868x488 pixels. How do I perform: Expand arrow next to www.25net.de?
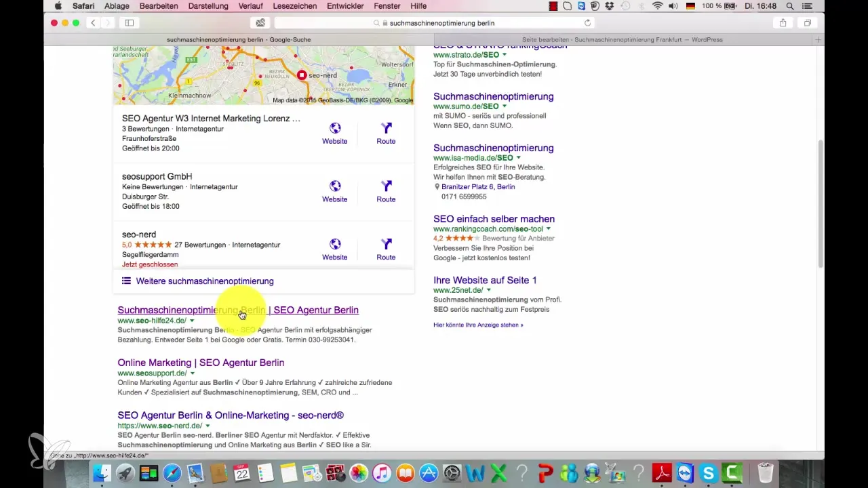click(x=489, y=290)
